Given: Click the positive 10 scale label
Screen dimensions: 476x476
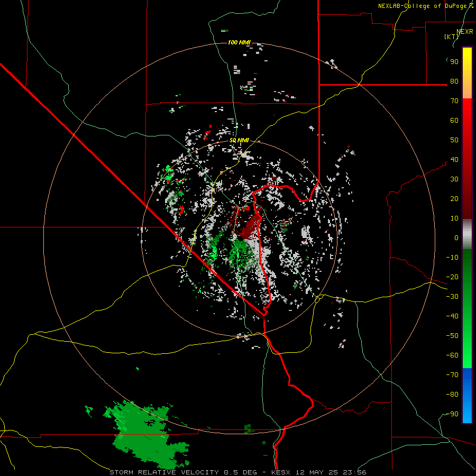Looking at the screenshot, I should coord(454,218).
